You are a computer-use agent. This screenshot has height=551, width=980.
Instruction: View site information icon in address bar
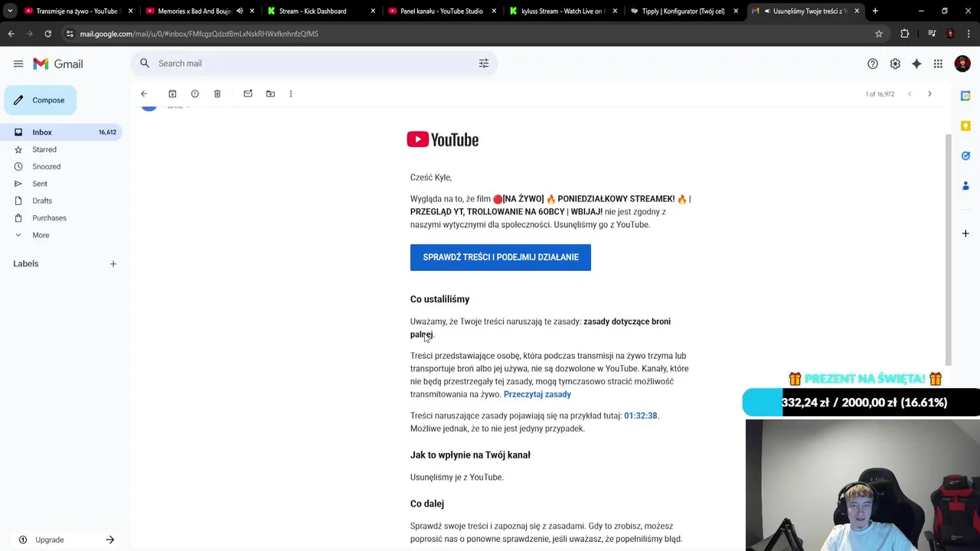coord(70,34)
